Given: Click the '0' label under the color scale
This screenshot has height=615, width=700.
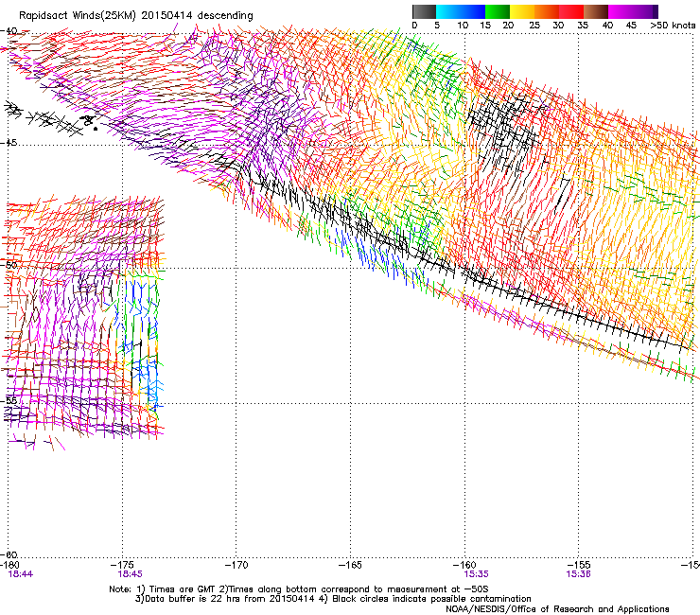Looking at the screenshot, I should (414, 26).
